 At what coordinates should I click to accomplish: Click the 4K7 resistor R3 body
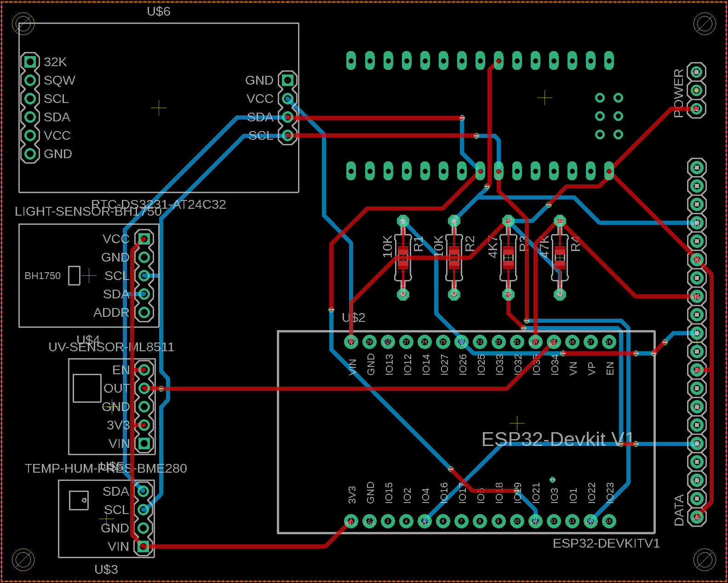point(508,257)
